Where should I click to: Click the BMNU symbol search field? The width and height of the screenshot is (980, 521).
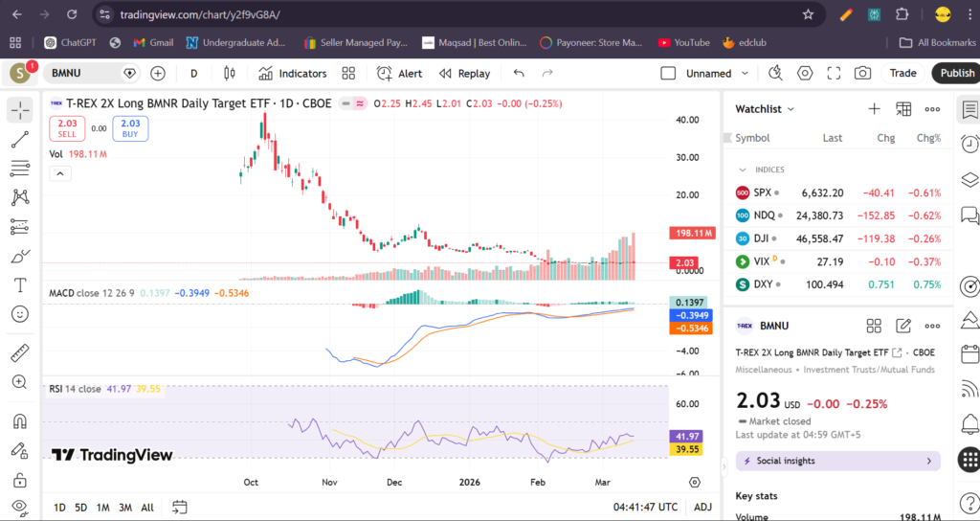click(84, 73)
